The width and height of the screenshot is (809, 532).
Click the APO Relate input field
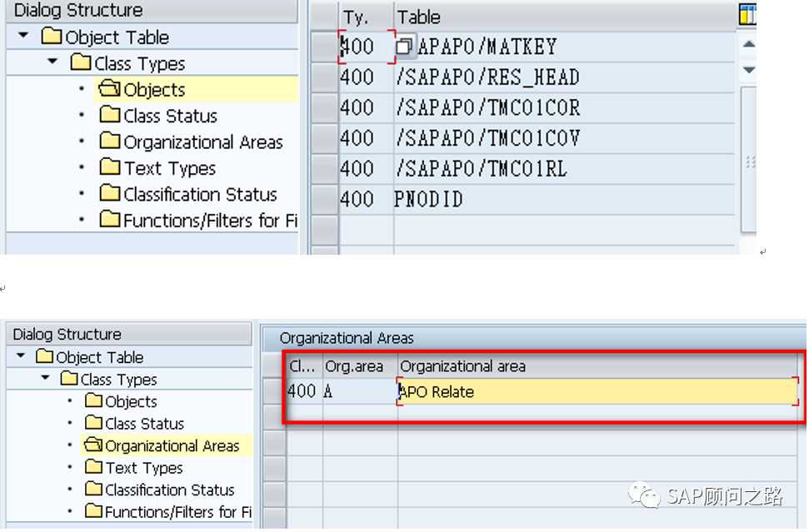click(x=597, y=391)
